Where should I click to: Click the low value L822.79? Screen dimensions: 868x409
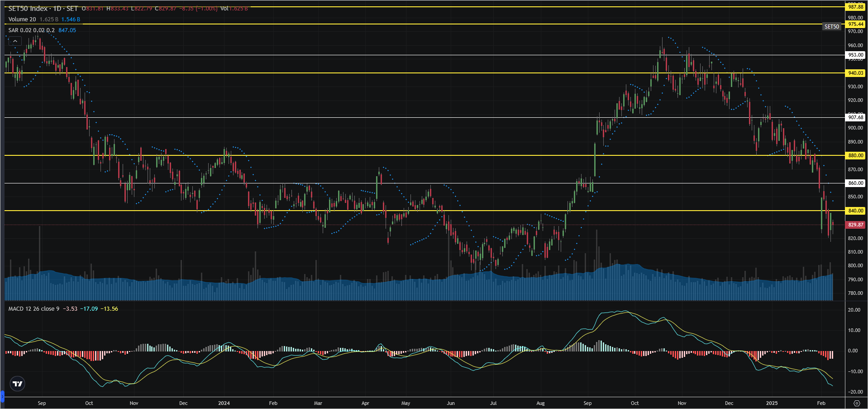tap(142, 9)
